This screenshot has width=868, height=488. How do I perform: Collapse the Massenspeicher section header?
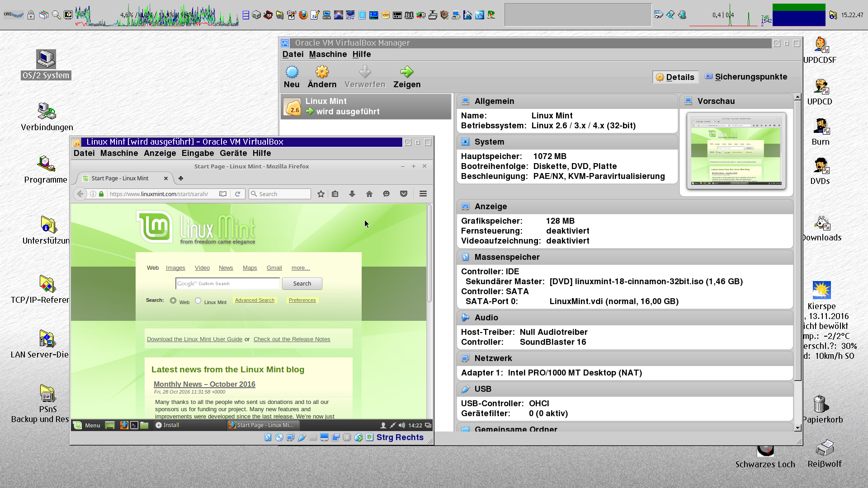point(625,257)
